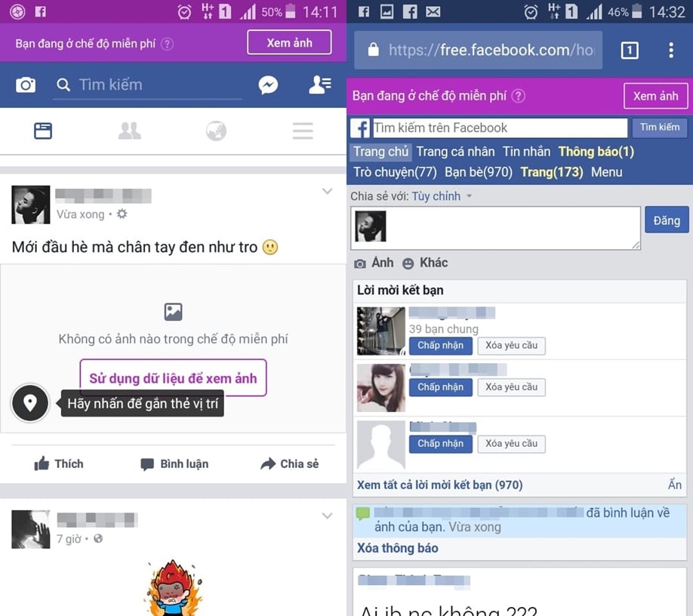
Task: Expand the second post options chevron
Action: click(x=327, y=516)
